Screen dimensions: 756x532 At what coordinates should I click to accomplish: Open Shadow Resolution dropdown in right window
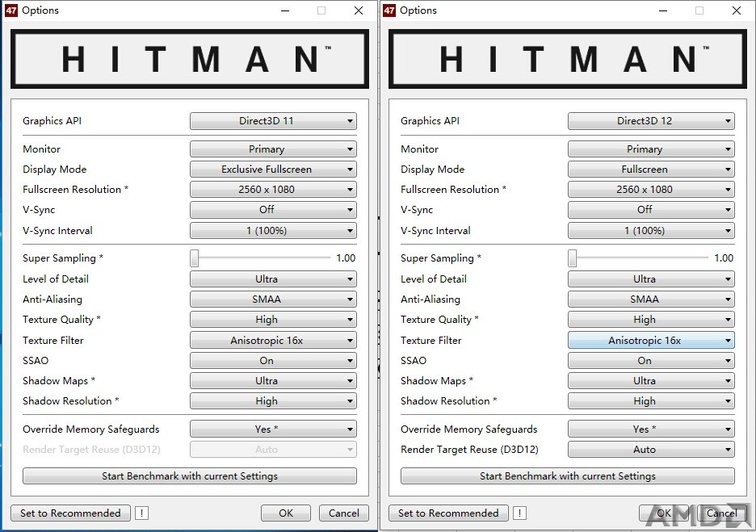pyautogui.click(x=651, y=401)
